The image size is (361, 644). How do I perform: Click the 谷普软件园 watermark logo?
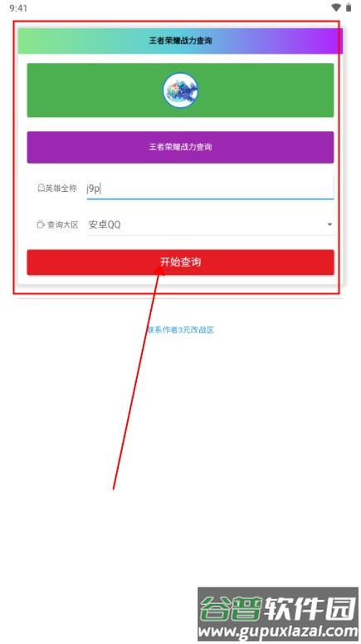[278, 608]
